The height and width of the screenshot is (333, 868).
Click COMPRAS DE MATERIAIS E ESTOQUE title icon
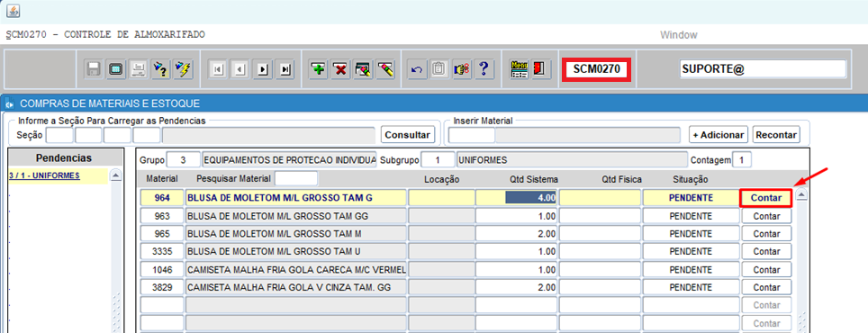coord(9,104)
